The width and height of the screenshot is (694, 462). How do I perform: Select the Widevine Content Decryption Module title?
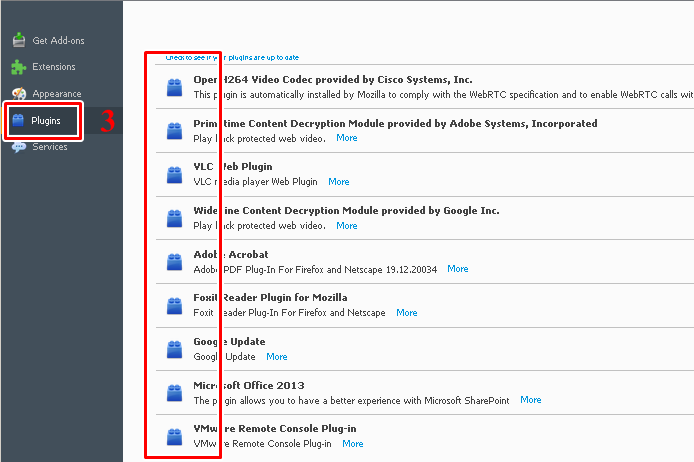coord(346,211)
